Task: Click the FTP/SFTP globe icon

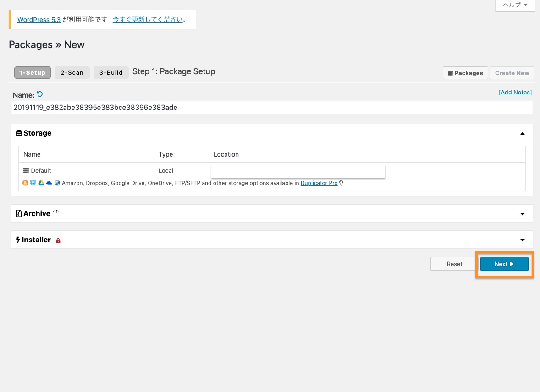Action: pyautogui.click(x=57, y=183)
